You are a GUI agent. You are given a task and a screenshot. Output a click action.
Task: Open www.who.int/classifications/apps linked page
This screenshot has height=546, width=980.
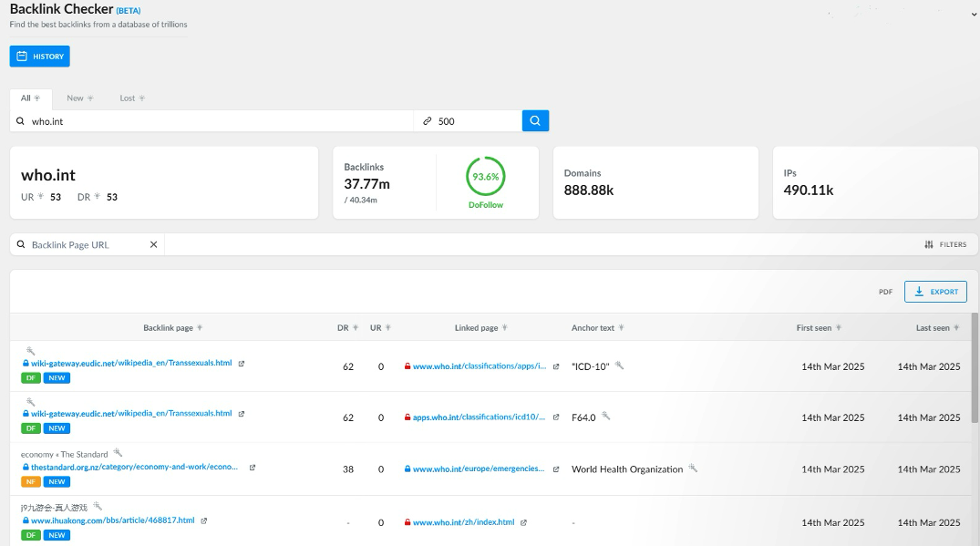(x=480, y=366)
